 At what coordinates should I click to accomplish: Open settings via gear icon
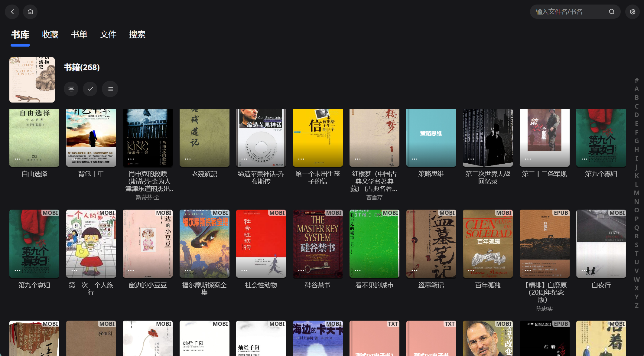[x=633, y=12]
